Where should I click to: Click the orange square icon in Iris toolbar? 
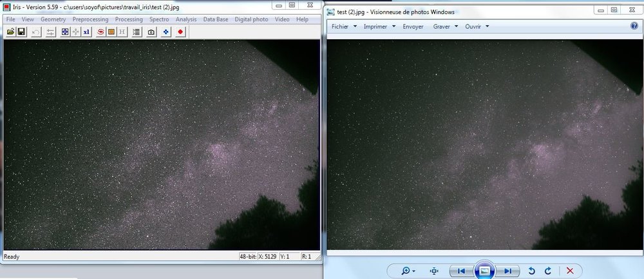click(111, 32)
